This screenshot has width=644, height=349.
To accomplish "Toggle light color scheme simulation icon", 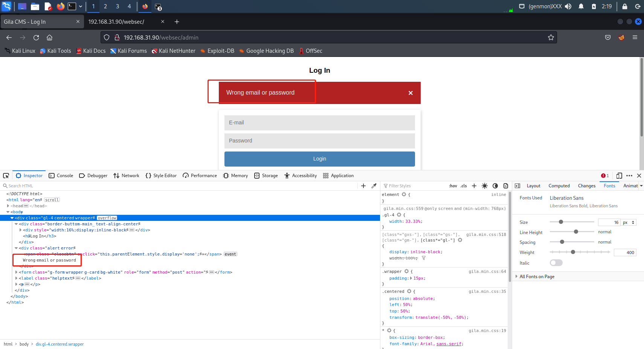I will click(x=485, y=186).
